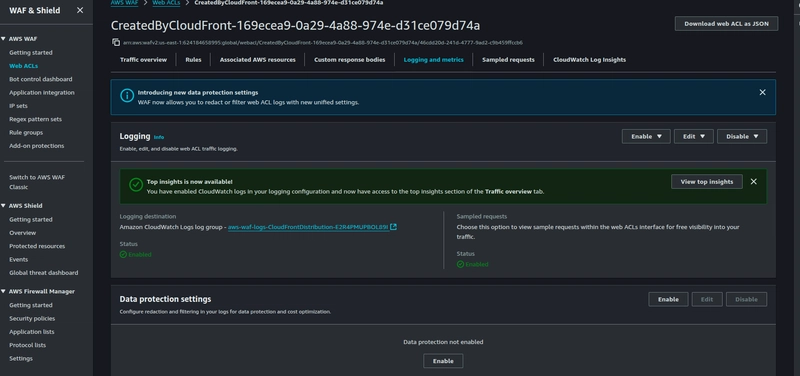Open the Logging Info link

(159, 137)
